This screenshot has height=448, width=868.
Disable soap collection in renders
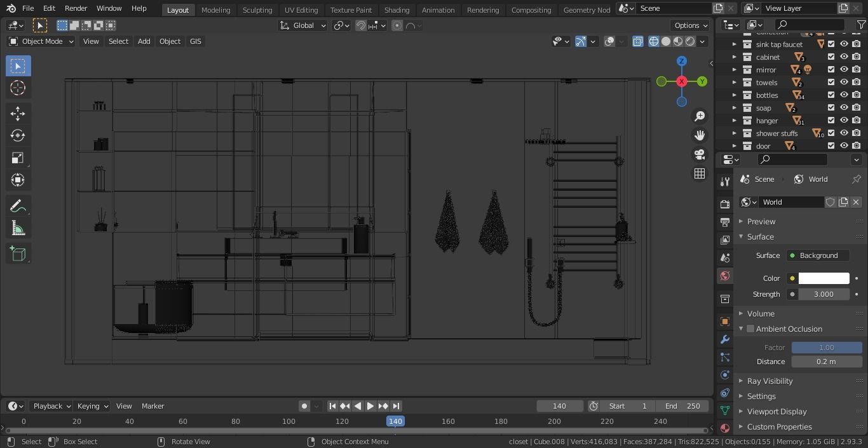tap(857, 108)
